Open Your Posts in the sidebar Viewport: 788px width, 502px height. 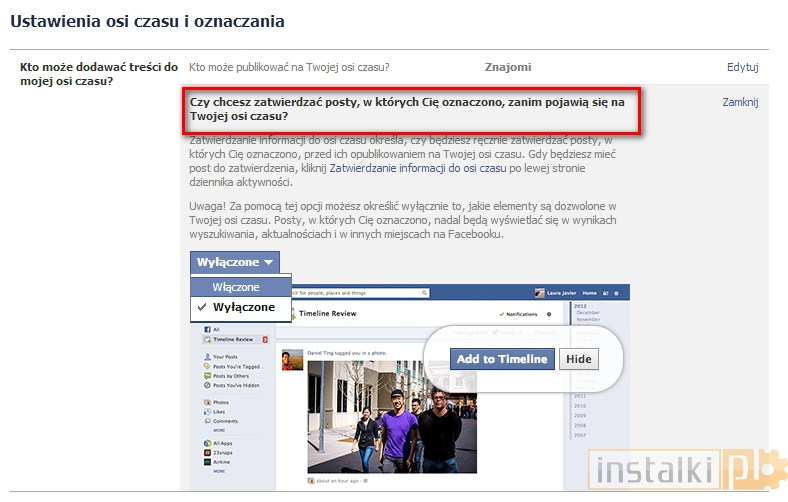pos(221,357)
